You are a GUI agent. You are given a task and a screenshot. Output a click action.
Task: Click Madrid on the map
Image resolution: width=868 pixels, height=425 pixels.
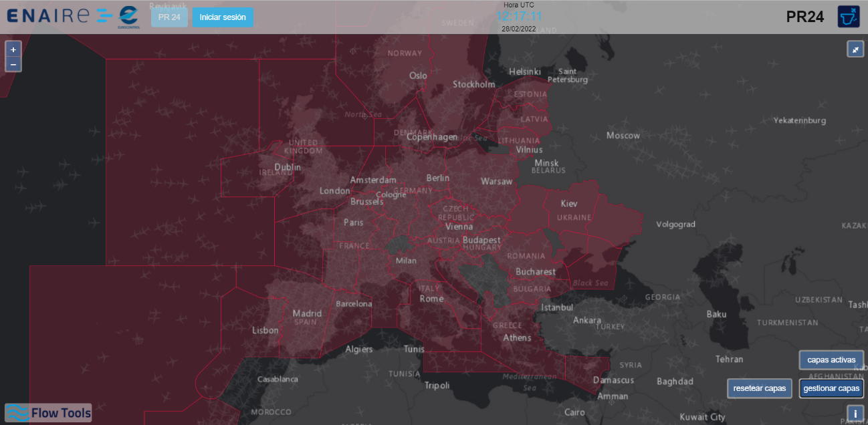[x=307, y=313]
